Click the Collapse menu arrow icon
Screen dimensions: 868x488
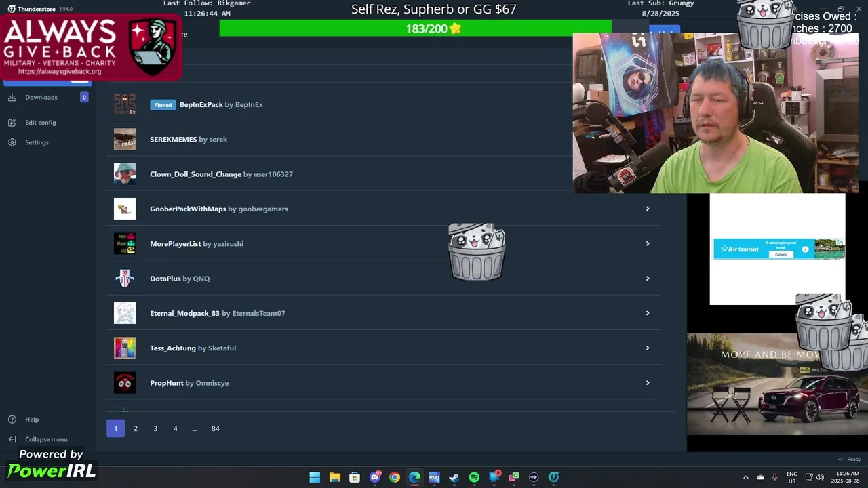tap(12, 439)
